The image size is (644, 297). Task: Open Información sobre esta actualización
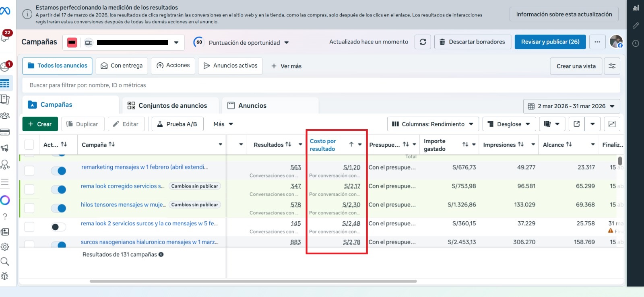pos(564,14)
